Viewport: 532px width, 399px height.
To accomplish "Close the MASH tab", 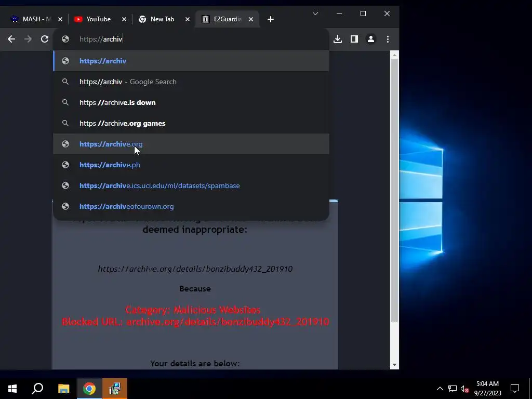I will [x=60, y=19].
